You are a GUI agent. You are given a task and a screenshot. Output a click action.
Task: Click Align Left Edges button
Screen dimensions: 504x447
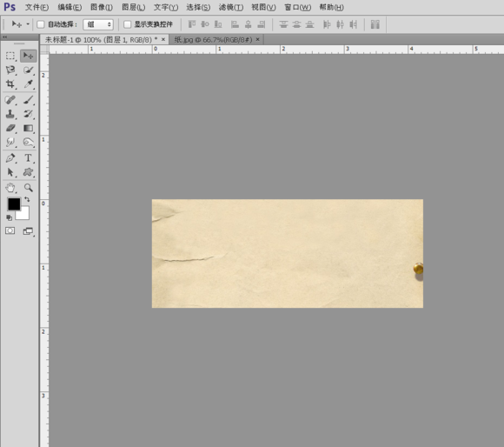[235, 24]
